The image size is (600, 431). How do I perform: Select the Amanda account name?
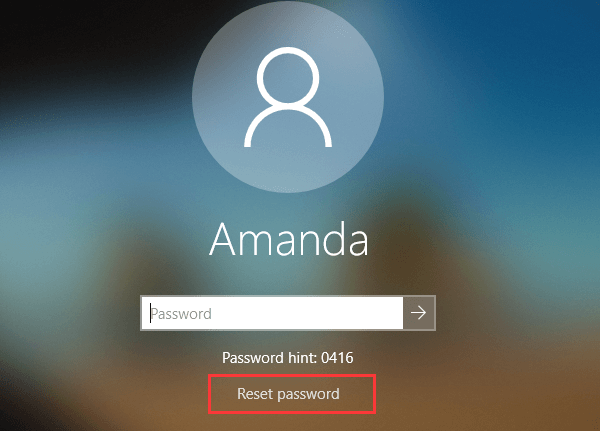289,239
